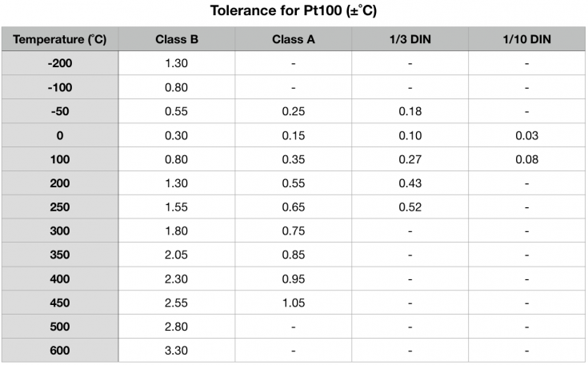588x365 pixels.
Task: Select the 600 temperature row header
Action: click(x=60, y=351)
